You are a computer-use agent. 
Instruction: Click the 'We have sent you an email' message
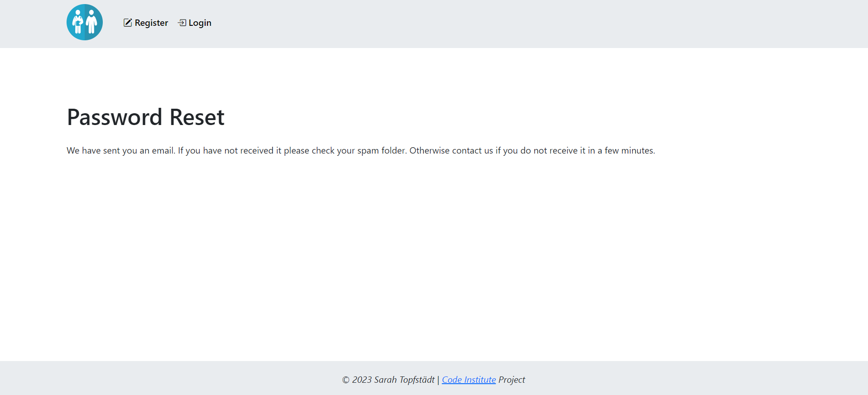[361, 150]
